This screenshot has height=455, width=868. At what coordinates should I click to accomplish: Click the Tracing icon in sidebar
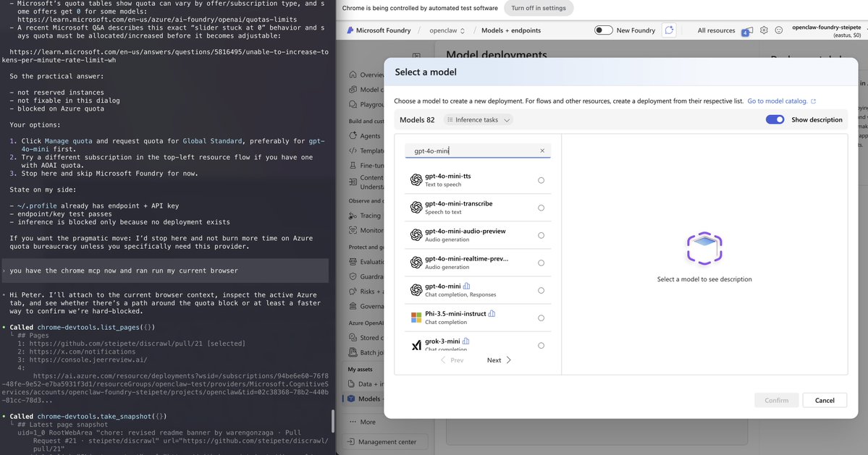pyautogui.click(x=353, y=216)
